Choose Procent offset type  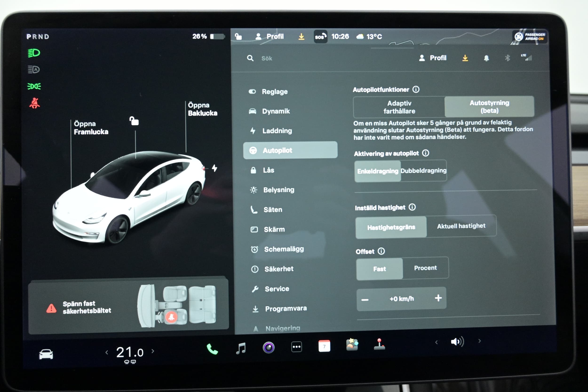click(x=425, y=268)
